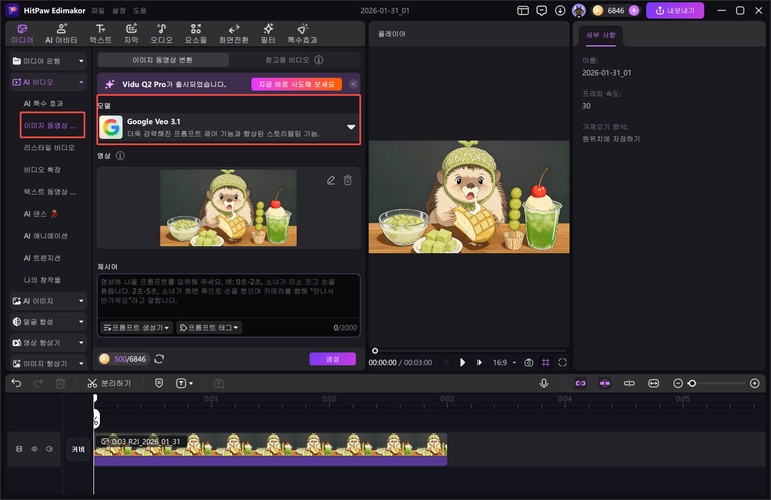The image size is (771, 500).
Task: Expand the 영상 향상기 section
Action: tap(48, 343)
